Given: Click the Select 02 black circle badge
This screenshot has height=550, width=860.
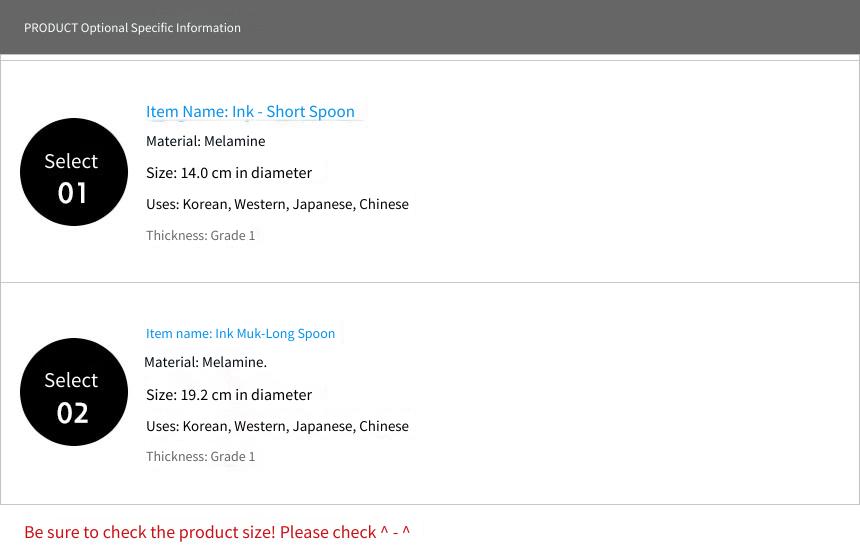Looking at the screenshot, I should pyautogui.click(x=74, y=392).
